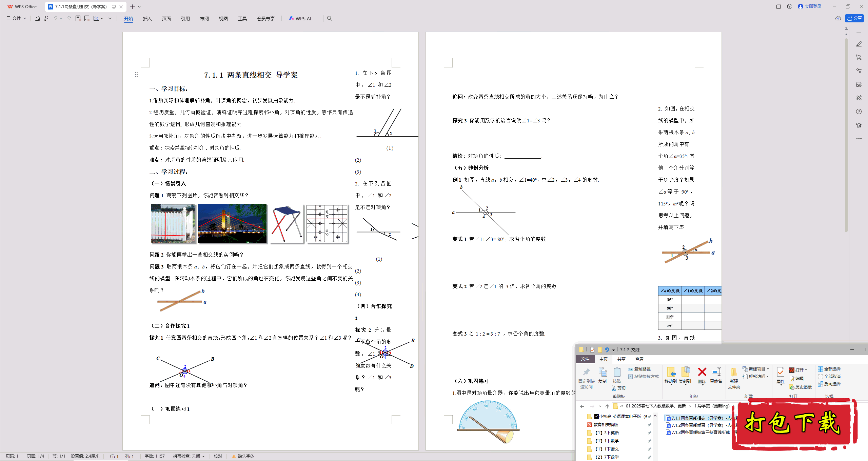This screenshot has width=868, height=461.
Task: Click the New folder icon in Explorer
Action: tap(734, 372)
